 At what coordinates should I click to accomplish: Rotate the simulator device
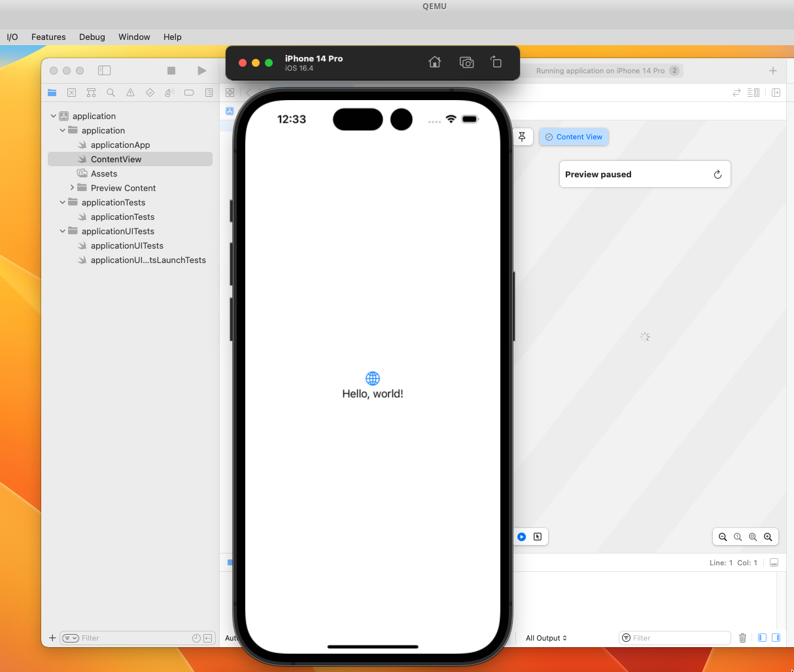tap(496, 62)
